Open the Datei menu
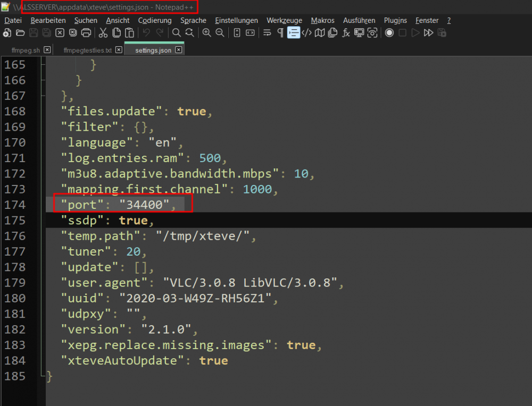The height and width of the screenshot is (406, 532). pyautogui.click(x=13, y=20)
